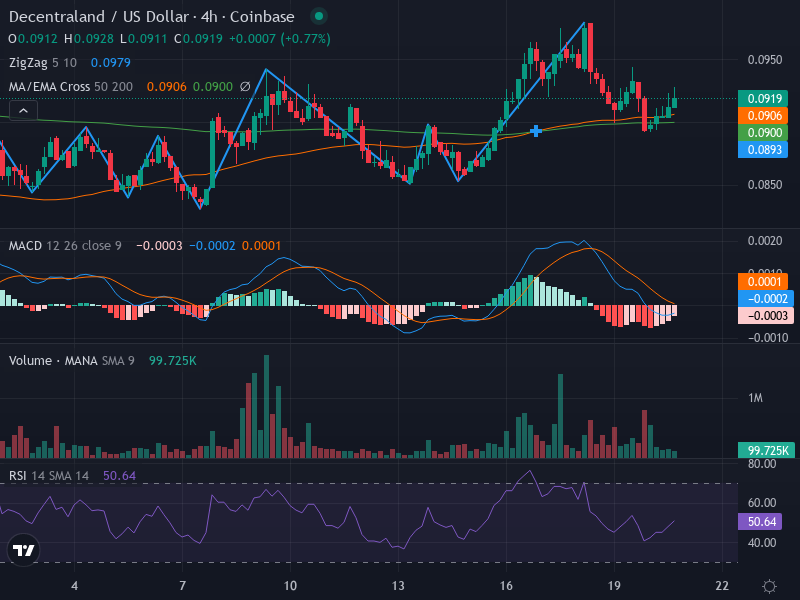Viewport: 800px width, 600px height.
Task: Click the 80.00 RSI axis label
Action: coord(762,464)
